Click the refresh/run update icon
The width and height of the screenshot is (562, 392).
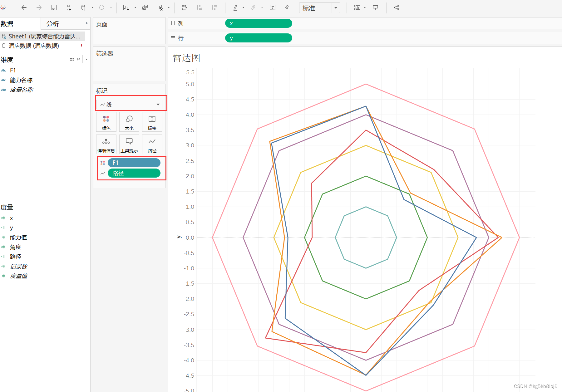101,7
